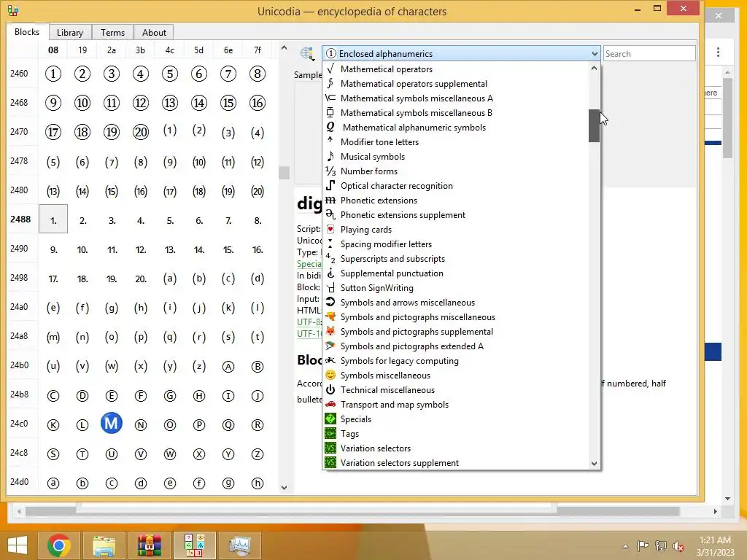Open the background window's three-dot menu
The height and width of the screenshot is (560, 747).
pos(718,52)
